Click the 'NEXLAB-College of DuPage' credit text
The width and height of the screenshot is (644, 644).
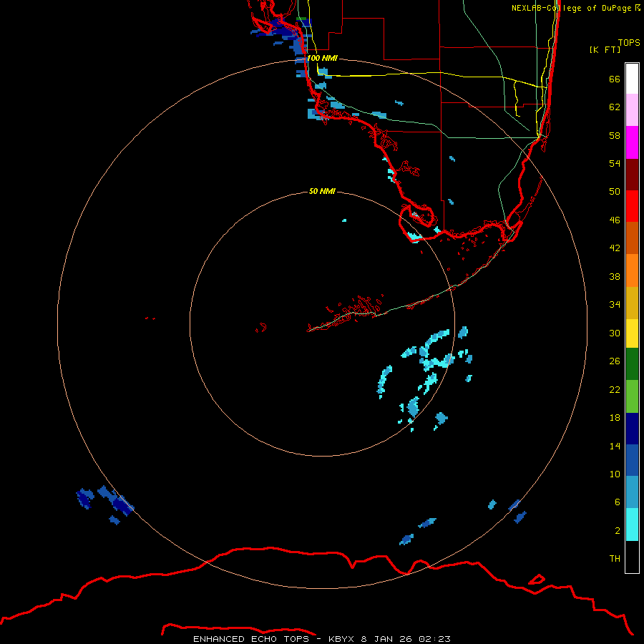pyautogui.click(x=572, y=8)
